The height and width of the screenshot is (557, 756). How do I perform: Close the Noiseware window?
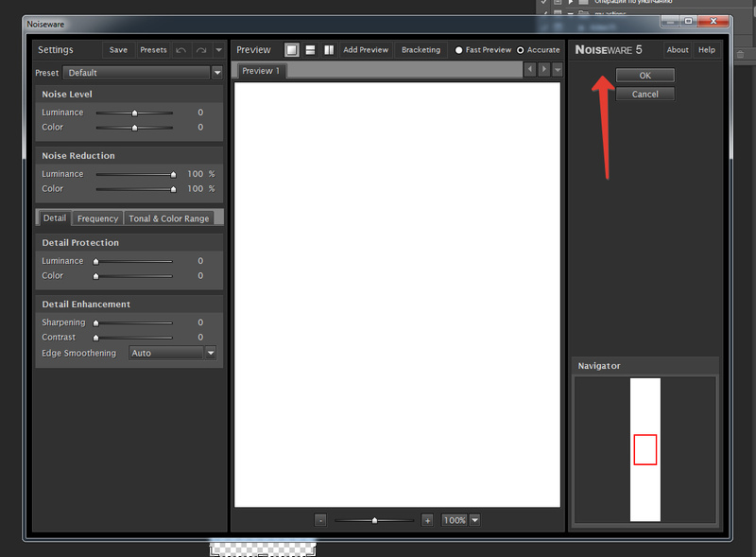[x=713, y=21]
